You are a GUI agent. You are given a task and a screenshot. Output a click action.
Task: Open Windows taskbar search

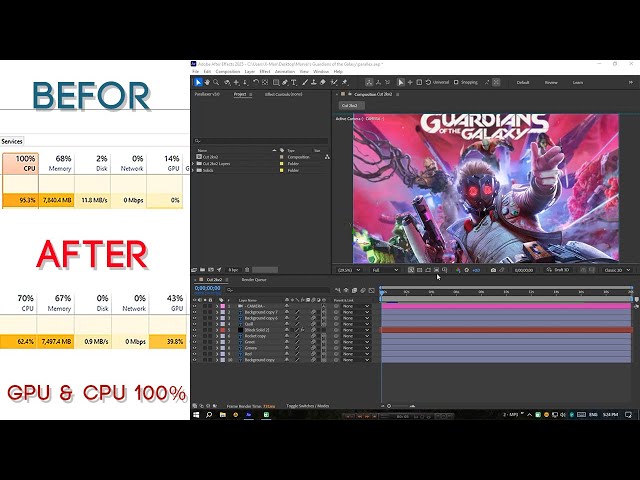(209, 415)
